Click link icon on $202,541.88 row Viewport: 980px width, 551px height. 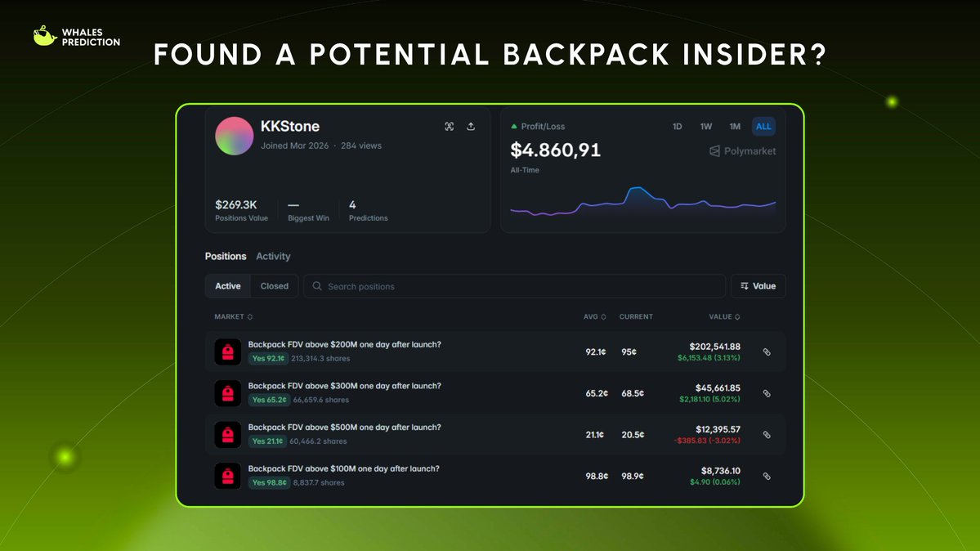(767, 352)
